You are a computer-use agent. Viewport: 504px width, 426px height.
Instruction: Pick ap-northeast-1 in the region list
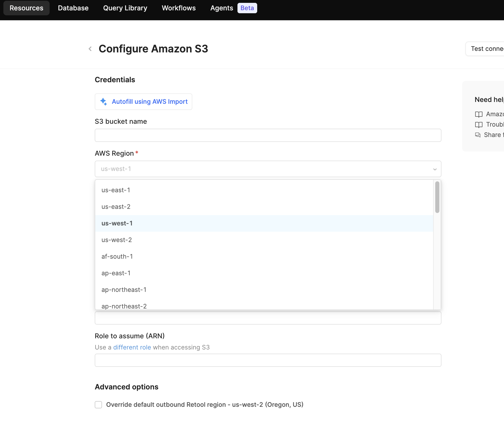pyautogui.click(x=124, y=290)
